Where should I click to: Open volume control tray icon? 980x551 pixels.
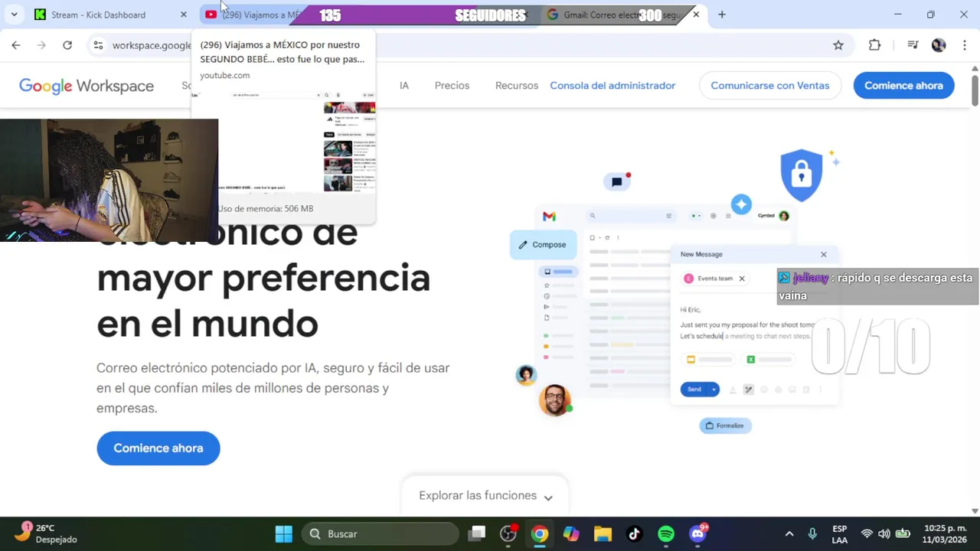(x=884, y=534)
